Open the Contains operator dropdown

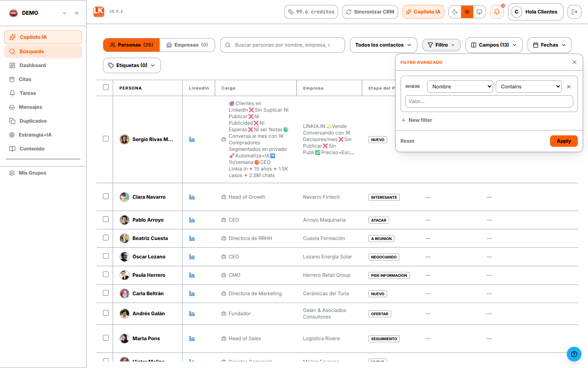point(529,87)
